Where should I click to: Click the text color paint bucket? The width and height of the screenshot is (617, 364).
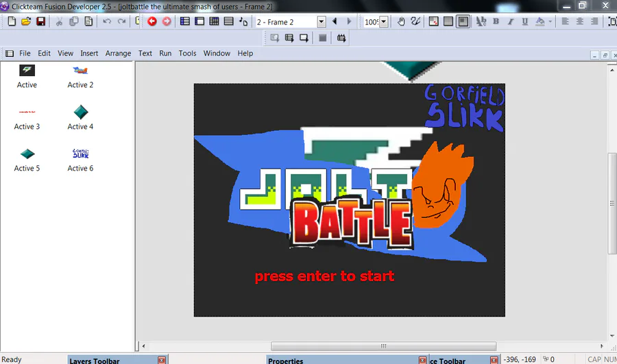[540, 21]
